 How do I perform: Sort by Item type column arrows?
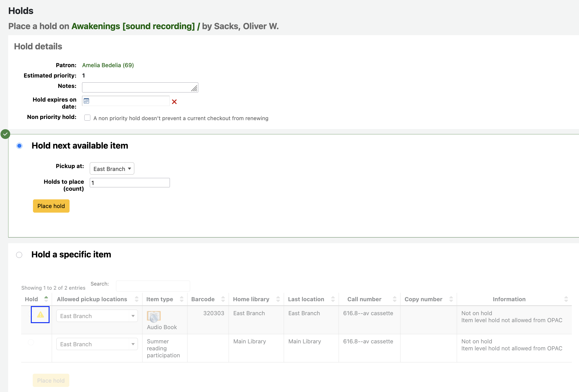tap(182, 299)
